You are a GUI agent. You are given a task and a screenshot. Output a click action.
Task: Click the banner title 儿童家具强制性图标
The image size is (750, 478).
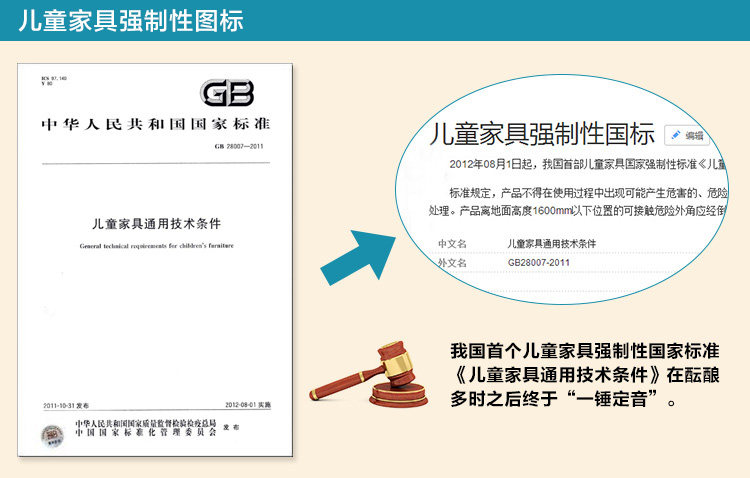pos(131,21)
